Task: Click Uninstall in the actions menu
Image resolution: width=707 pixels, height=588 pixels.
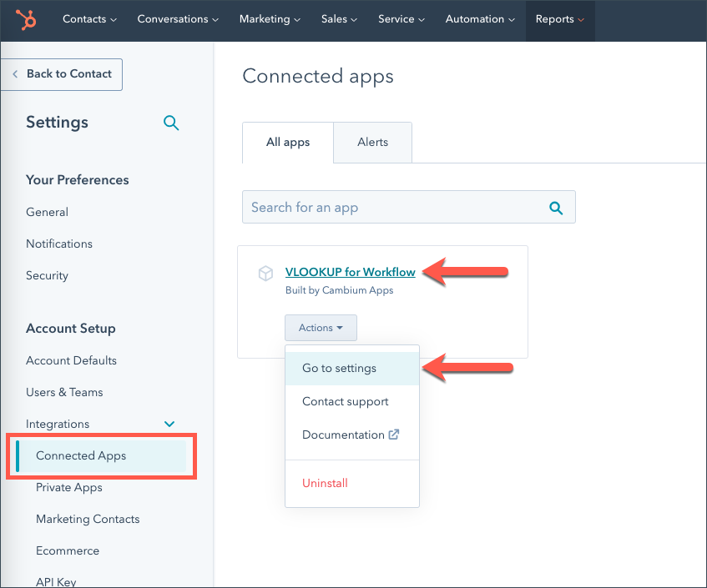Action: [325, 483]
